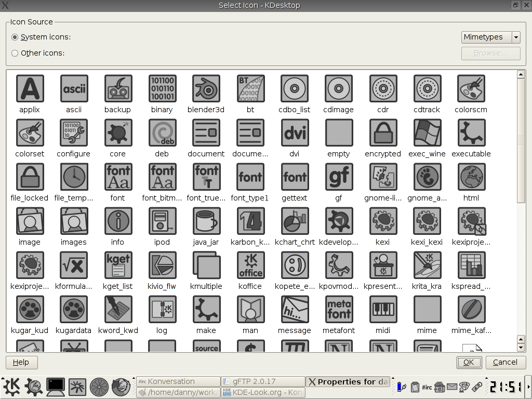Choose the message envelope icon
Image resolution: width=532 pixels, height=399 pixels.
click(295, 309)
